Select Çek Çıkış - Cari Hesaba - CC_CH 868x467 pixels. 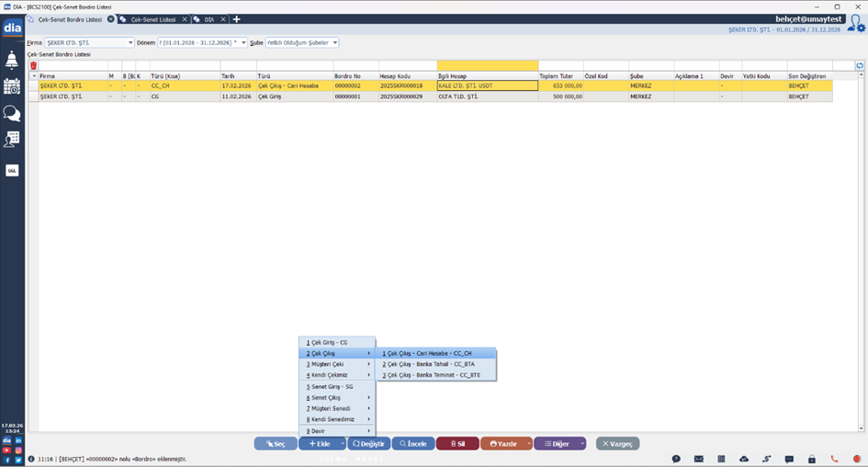click(x=429, y=353)
